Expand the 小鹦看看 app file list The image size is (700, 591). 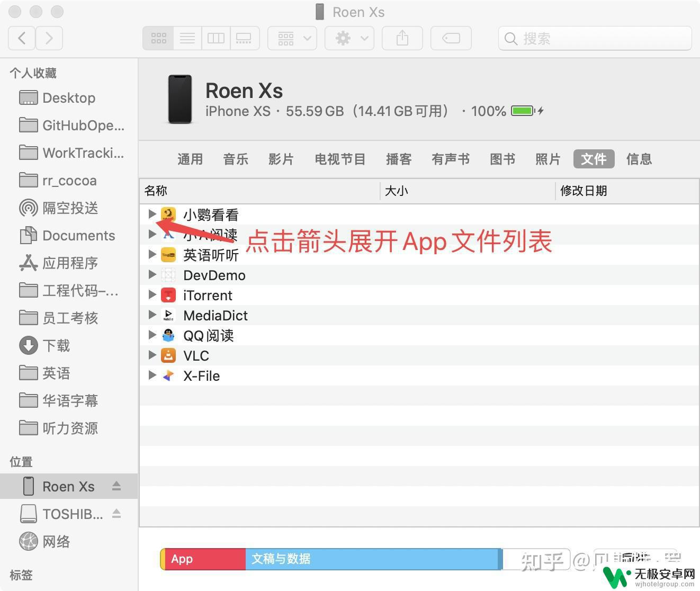[x=152, y=214]
